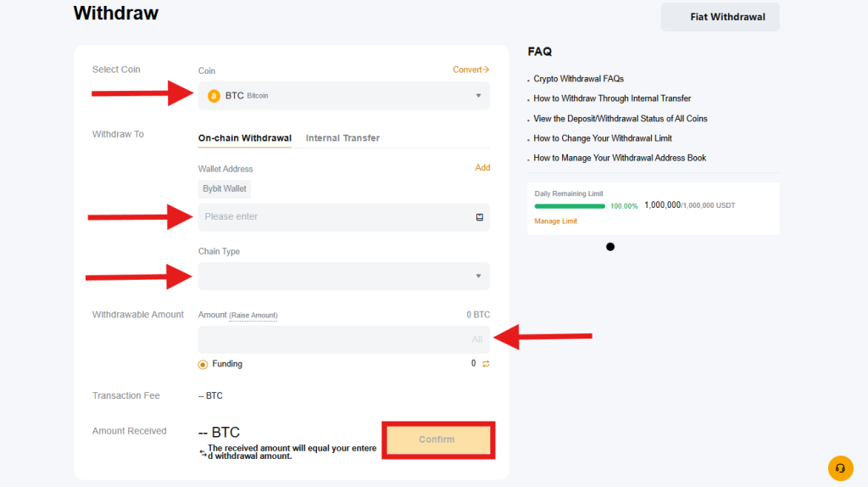Open How to Withdraw Through Internal Transfer

pyautogui.click(x=612, y=98)
